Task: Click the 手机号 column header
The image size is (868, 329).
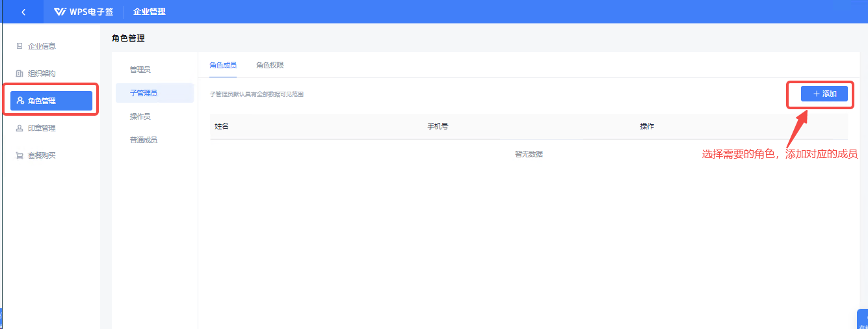Action: [x=438, y=126]
